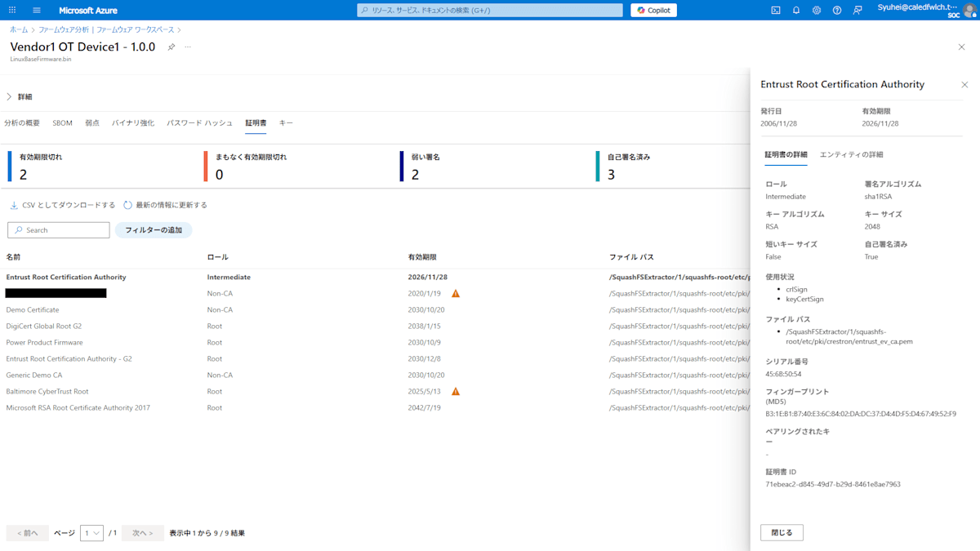Click フィルターの追加 button
The image size is (980, 551).
tap(154, 230)
